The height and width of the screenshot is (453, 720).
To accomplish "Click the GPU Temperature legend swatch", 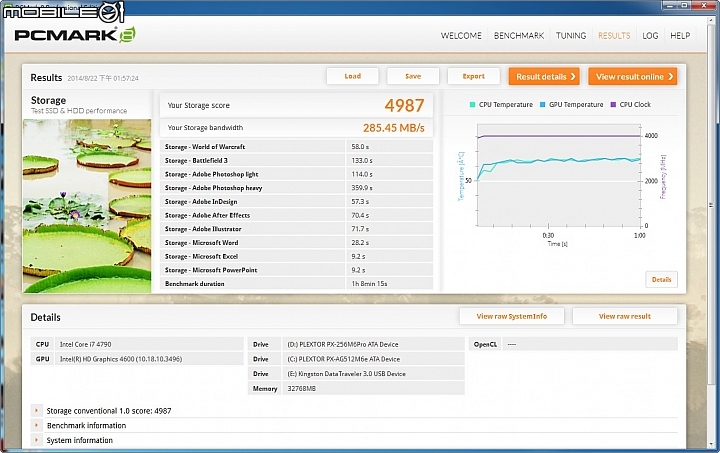I will click(542, 105).
